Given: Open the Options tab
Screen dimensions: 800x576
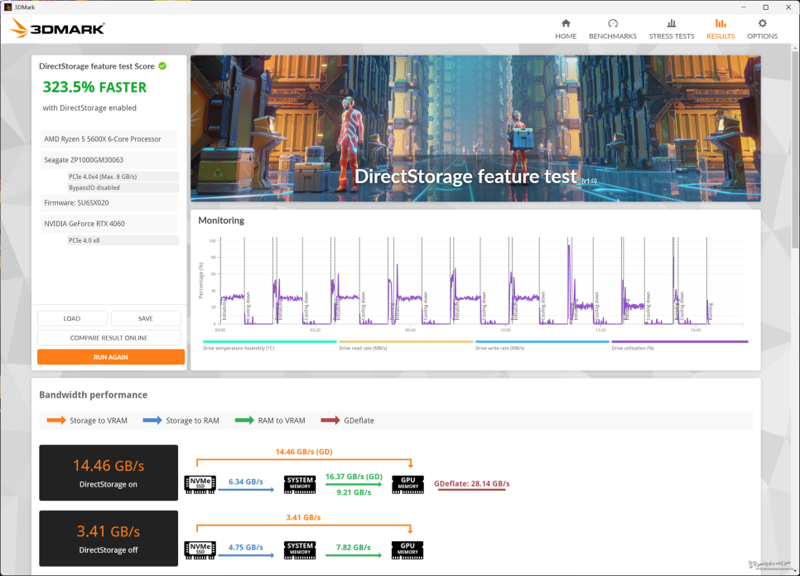Looking at the screenshot, I should pyautogui.click(x=762, y=29).
